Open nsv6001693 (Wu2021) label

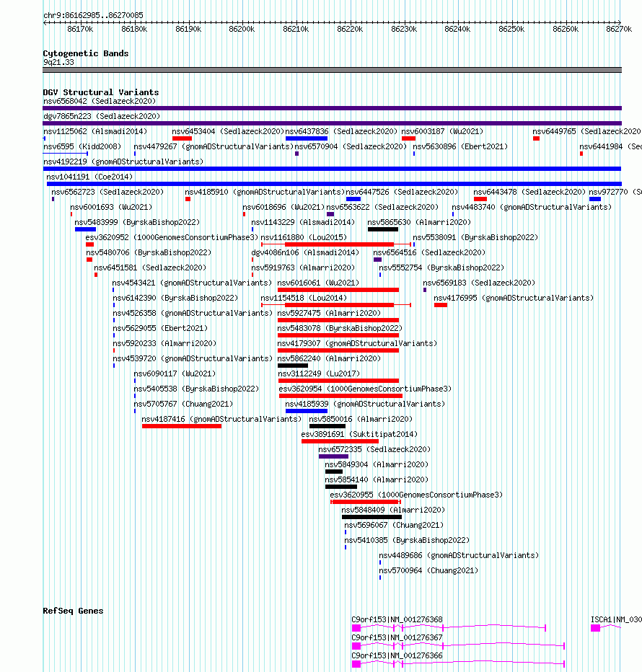112,208
